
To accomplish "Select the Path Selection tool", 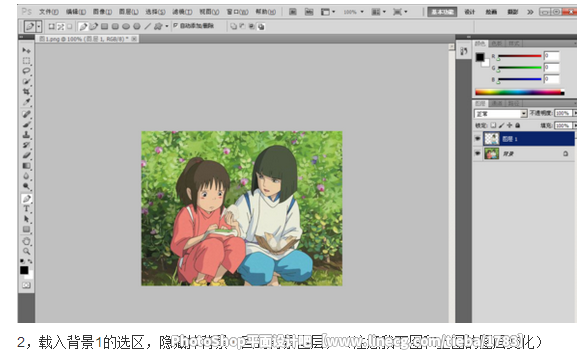I will tap(26, 219).
